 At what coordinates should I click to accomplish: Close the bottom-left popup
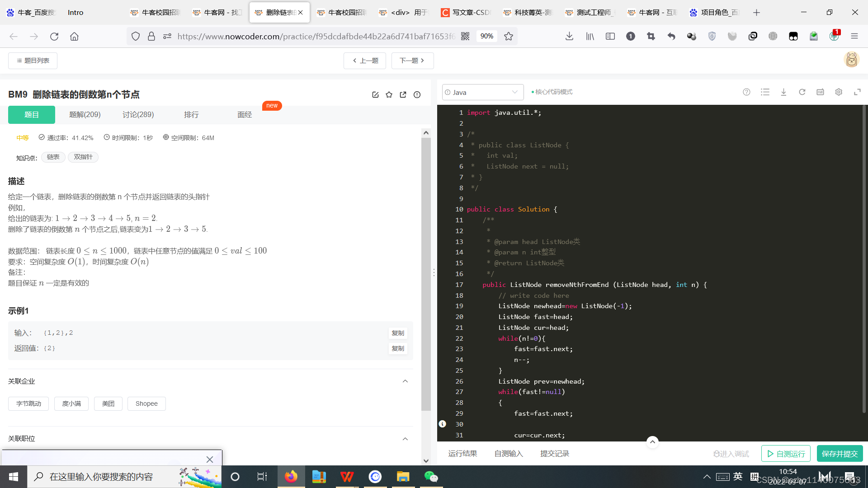coord(210,459)
